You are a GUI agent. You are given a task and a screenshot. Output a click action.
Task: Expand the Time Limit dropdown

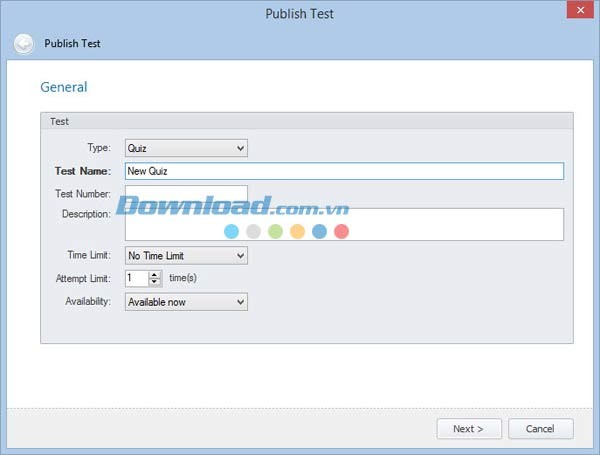pyautogui.click(x=186, y=256)
